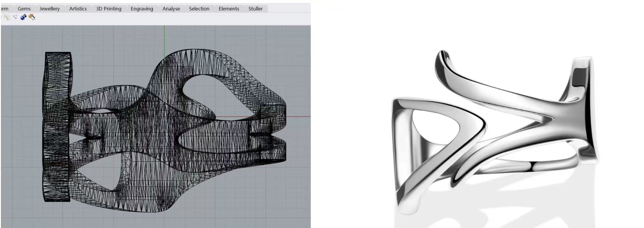Open the Elements tab

(229, 9)
